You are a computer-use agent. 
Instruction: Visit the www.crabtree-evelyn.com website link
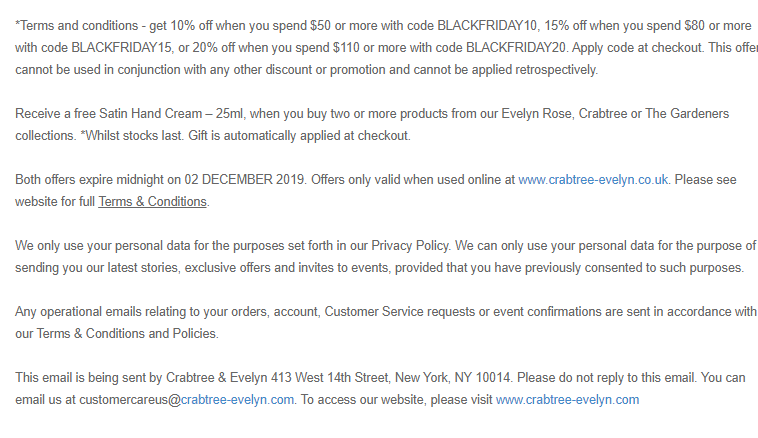568,400
